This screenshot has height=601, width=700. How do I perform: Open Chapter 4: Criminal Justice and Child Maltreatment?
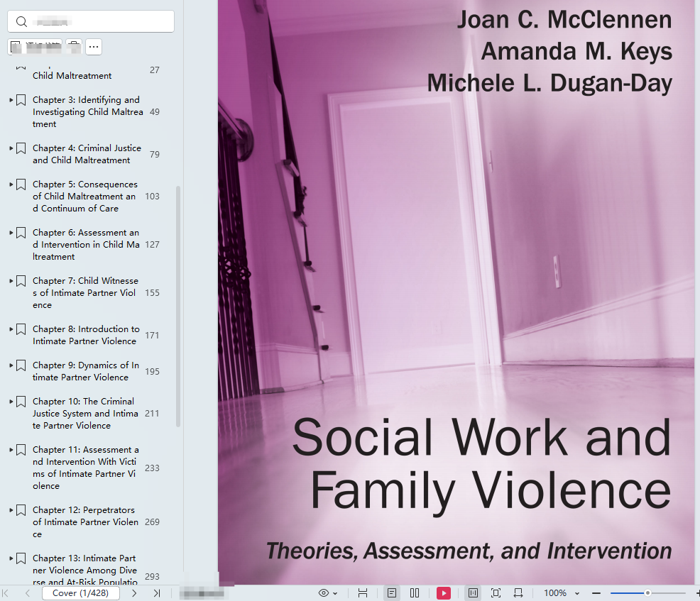click(87, 154)
